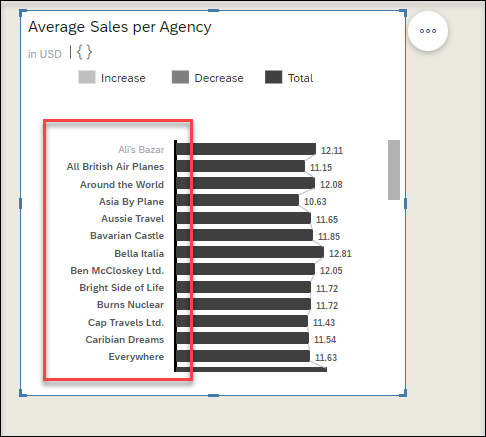Click the Increase legend color swatch

coord(87,77)
